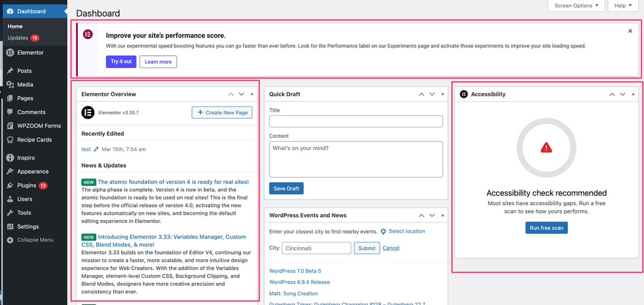Move Elementor Overview widget down
Viewport: 644px width, 305px height.
coord(241,94)
